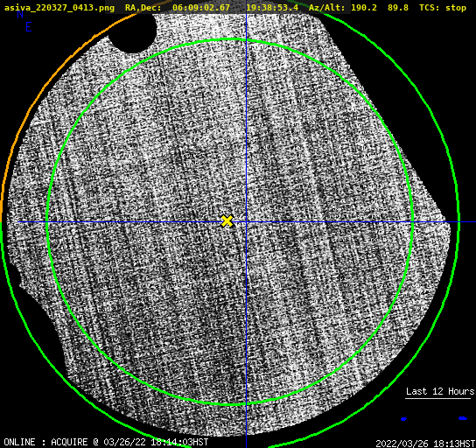Select the blue N compass label
This screenshot has width=476, height=448.
[20, 14]
